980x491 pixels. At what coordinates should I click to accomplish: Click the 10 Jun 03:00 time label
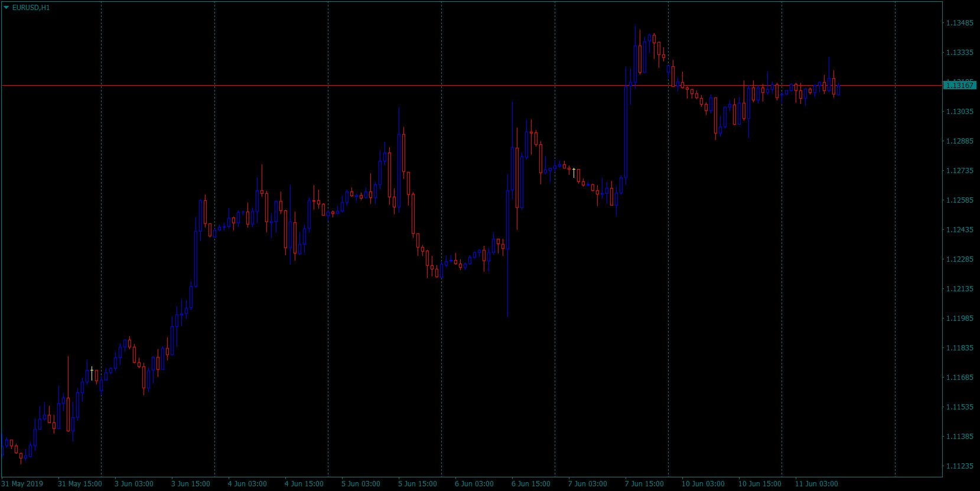coord(703,484)
